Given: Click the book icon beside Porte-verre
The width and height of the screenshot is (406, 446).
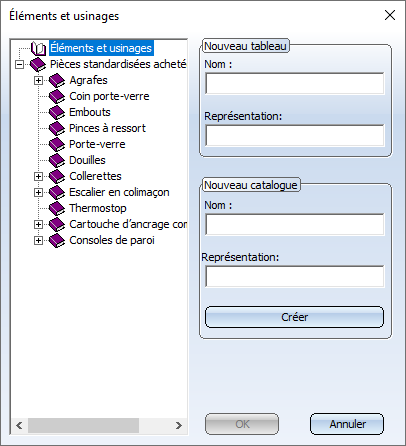Looking at the screenshot, I should click(x=57, y=144).
